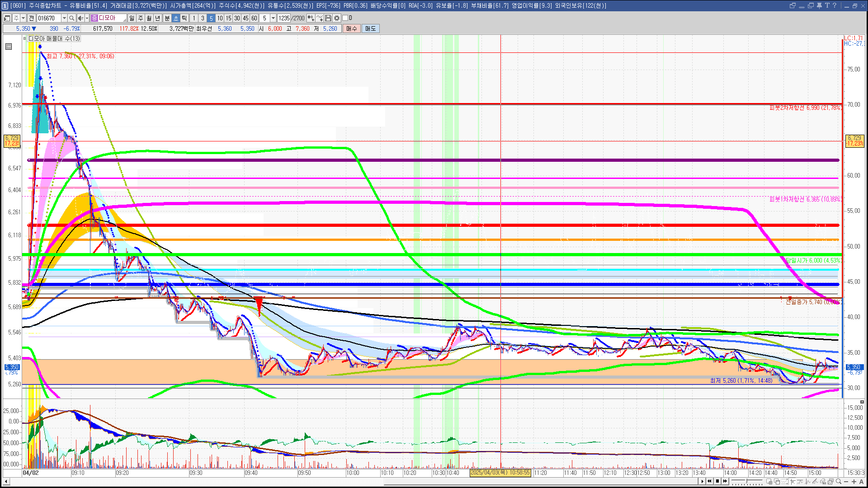Select the 5 interval button
Image resolution: width=868 pixels, height=488 pixels.
point(211,18)
